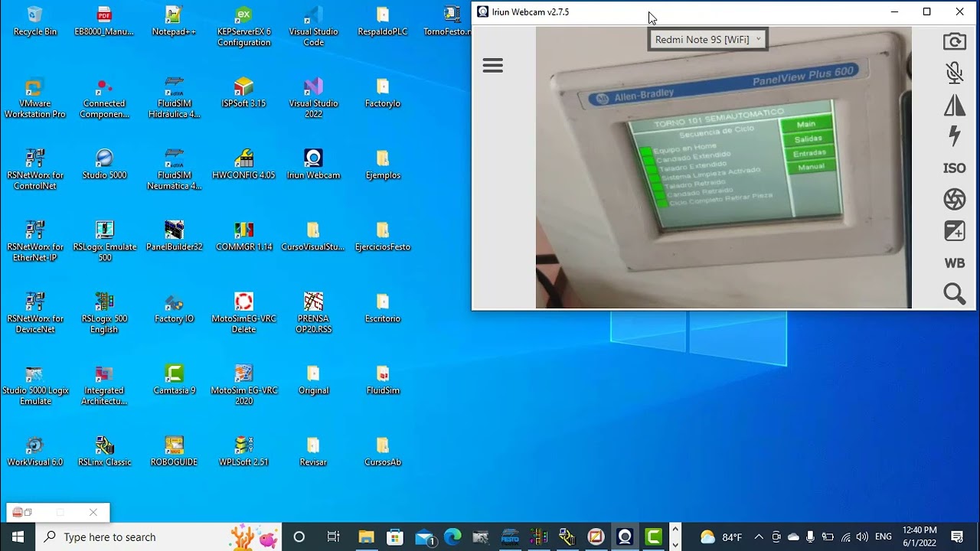This screenshot has height=551, width=980.
Task: Open Task View from the taskbar
Action: (333, 537)
